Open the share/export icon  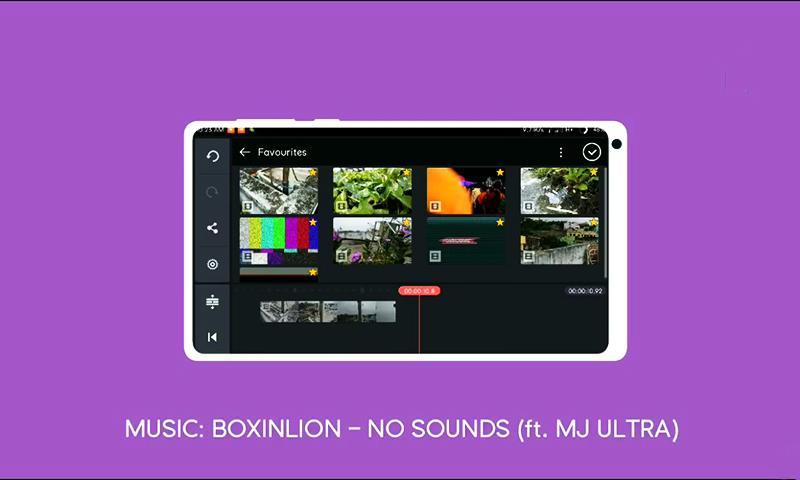pos(212,228)
